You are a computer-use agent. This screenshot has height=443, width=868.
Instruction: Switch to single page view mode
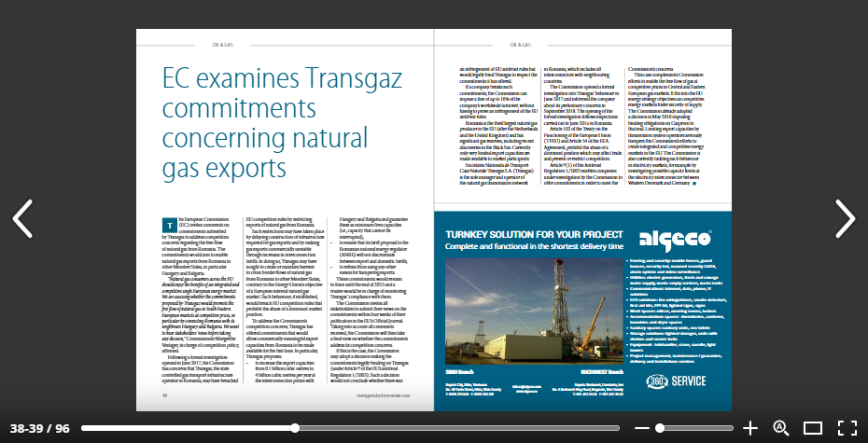click(813, 428)
